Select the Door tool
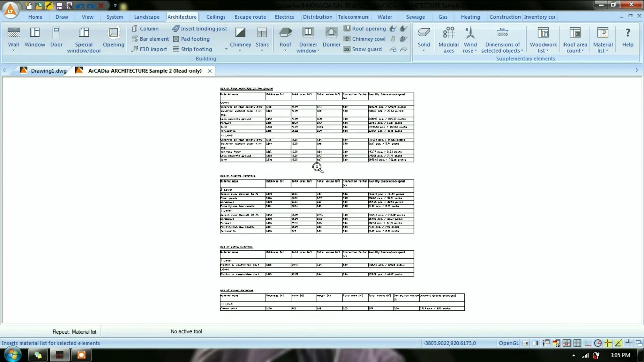This screenshot has width=644, height=362. tap(56, 38)
